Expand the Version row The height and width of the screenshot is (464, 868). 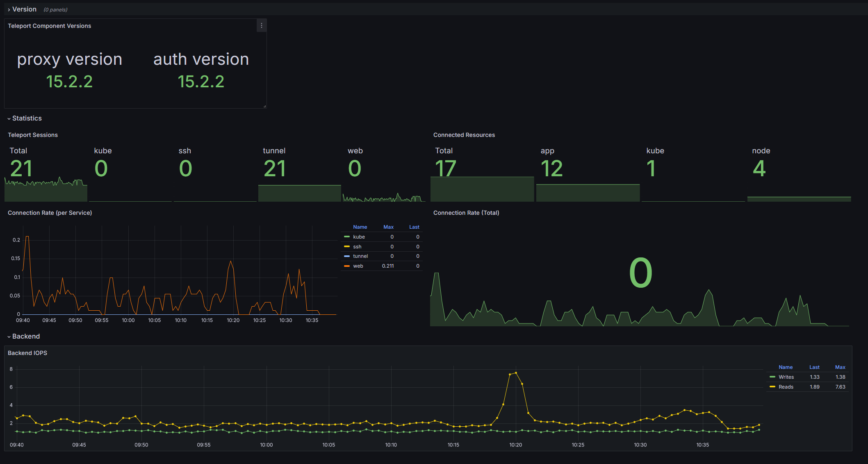pyautogui.click(x=24, y=9)
